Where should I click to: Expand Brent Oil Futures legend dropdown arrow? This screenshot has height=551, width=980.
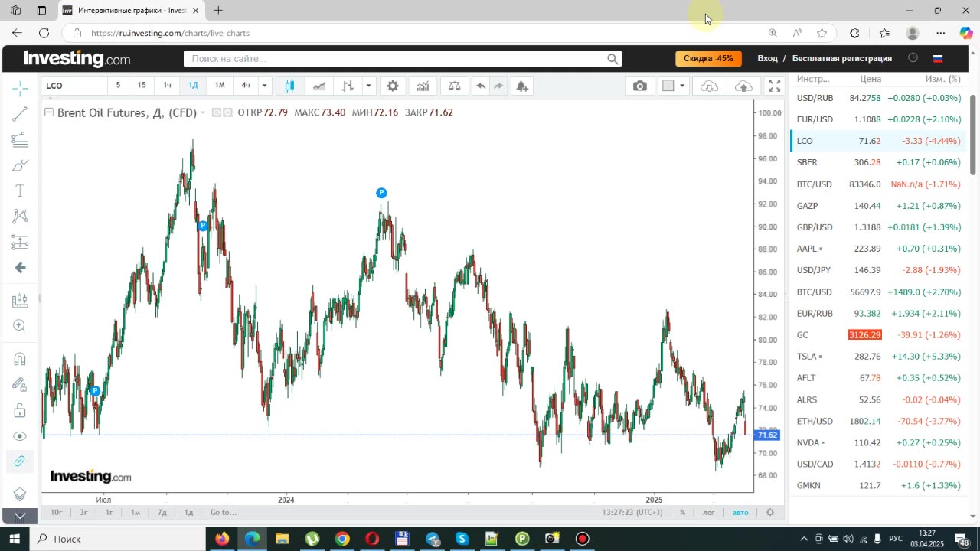point(203,112)
